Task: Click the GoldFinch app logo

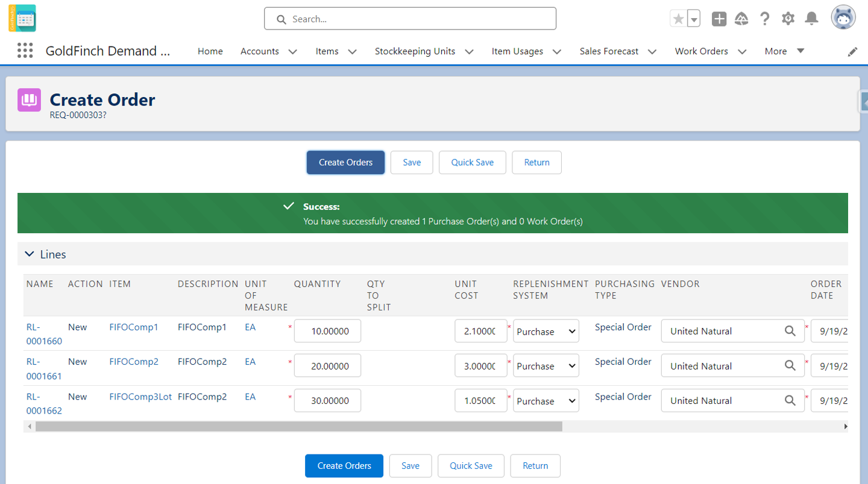Action: (22, 18)
